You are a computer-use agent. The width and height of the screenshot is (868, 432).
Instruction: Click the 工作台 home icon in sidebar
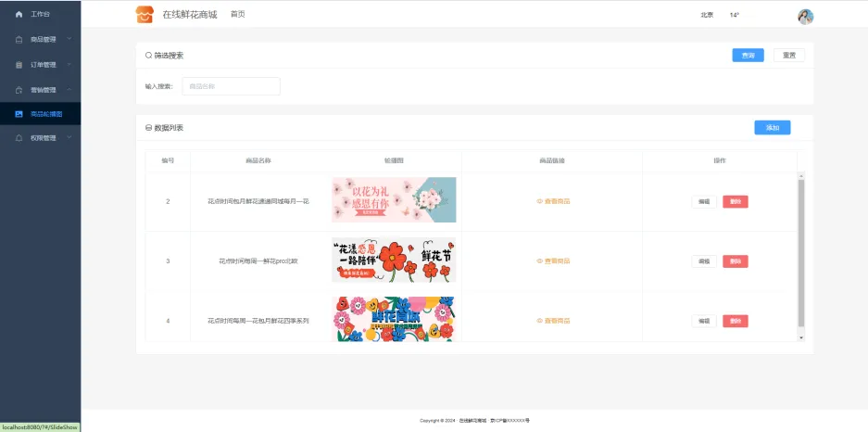[x=19, y=15]
